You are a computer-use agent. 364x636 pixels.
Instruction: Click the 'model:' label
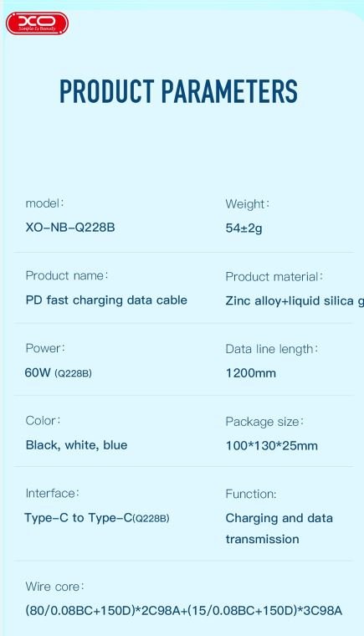click(44, 203)
